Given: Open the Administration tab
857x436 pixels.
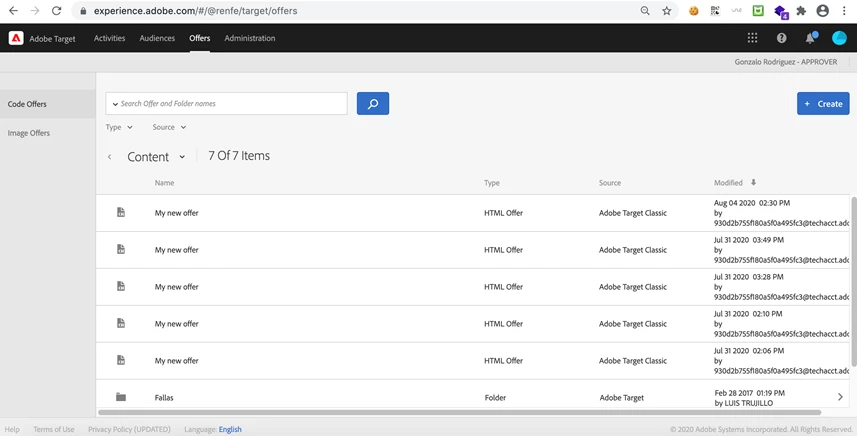Looking at the screenshot, I should coord(250,38).
